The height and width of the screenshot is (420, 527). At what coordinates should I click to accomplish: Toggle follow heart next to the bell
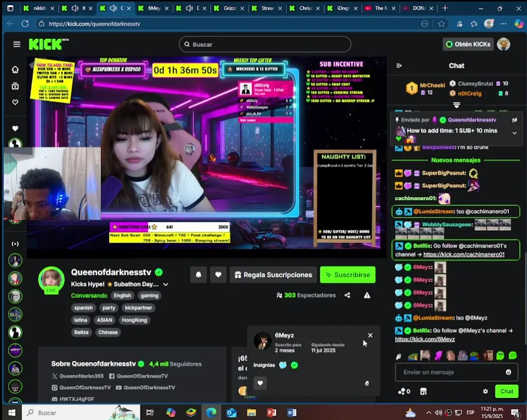point(218,275)
